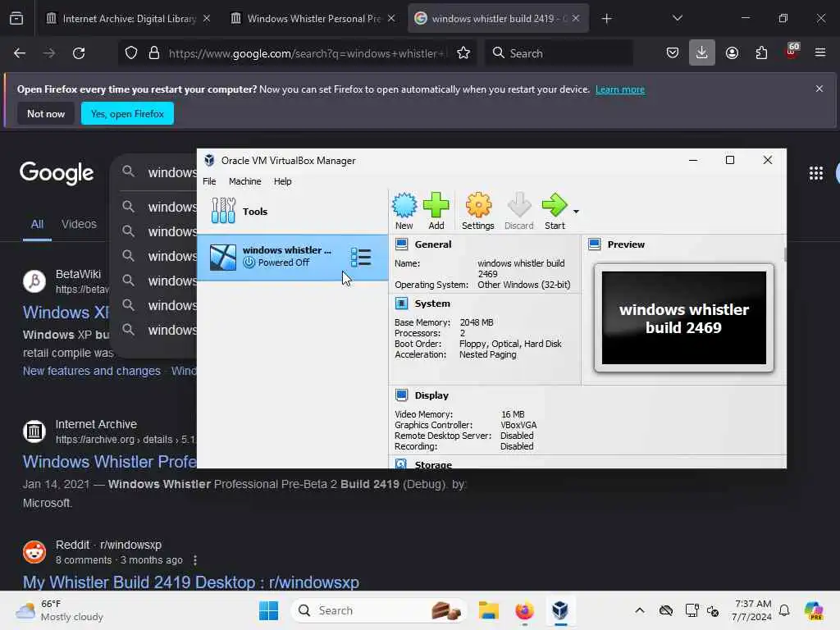The image size is (840, 630).
Task: Open Firefox from the taskbar
Action: pyautogui.click(x=524, y=610)
